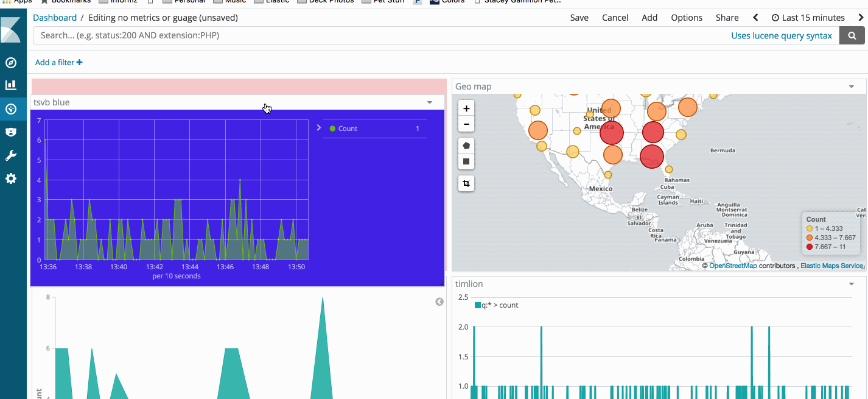Open OpenStreetMap attribution link
Screen dimensions: 868x399
coord(733,266)
